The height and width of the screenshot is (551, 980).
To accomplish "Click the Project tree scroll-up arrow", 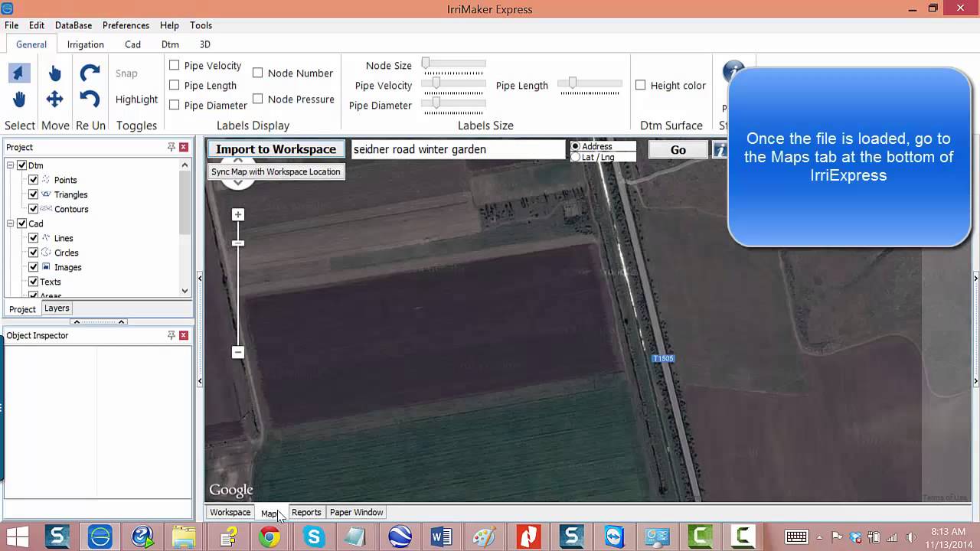I will (x=185, y=165).
